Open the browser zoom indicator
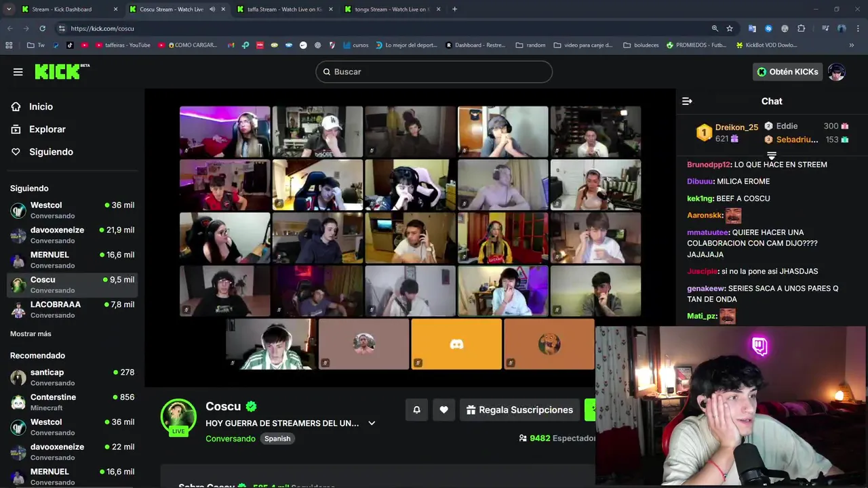868x488 pixels. point(715,28)
